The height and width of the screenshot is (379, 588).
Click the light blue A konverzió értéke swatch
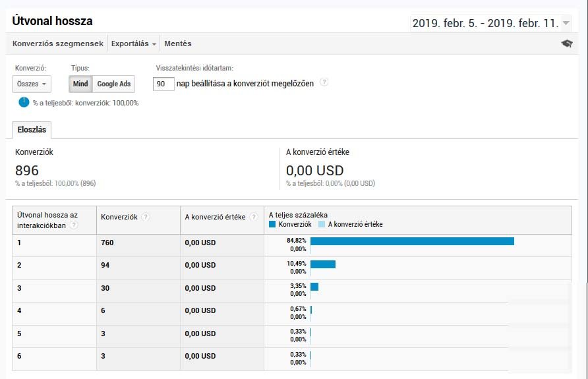click(x=322, y=224)
